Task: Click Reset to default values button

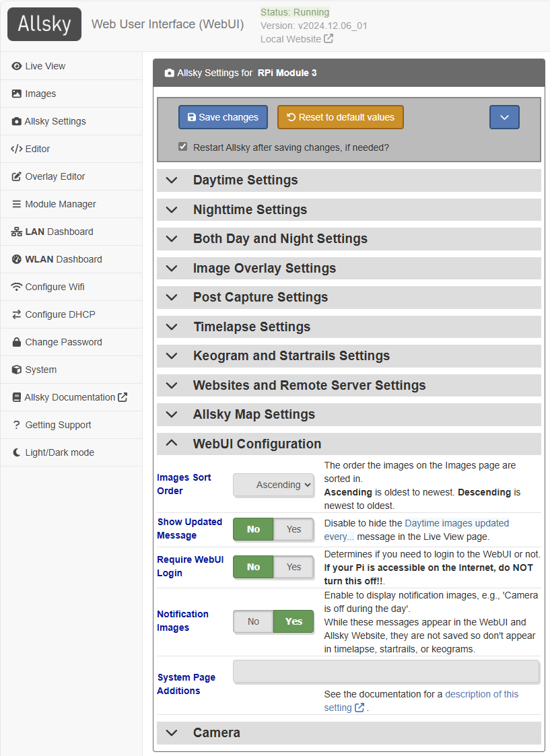Action: click(x=340, y=117)
